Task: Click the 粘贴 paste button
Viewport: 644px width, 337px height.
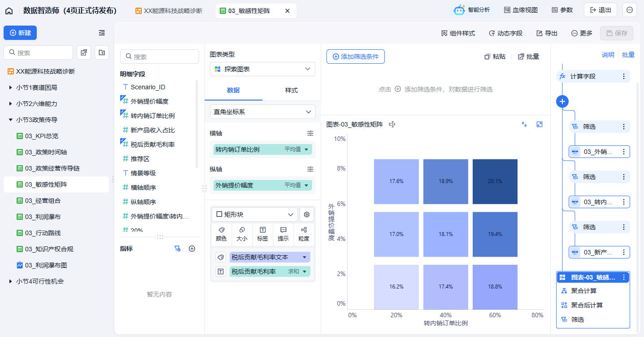Action: point(495,57)
